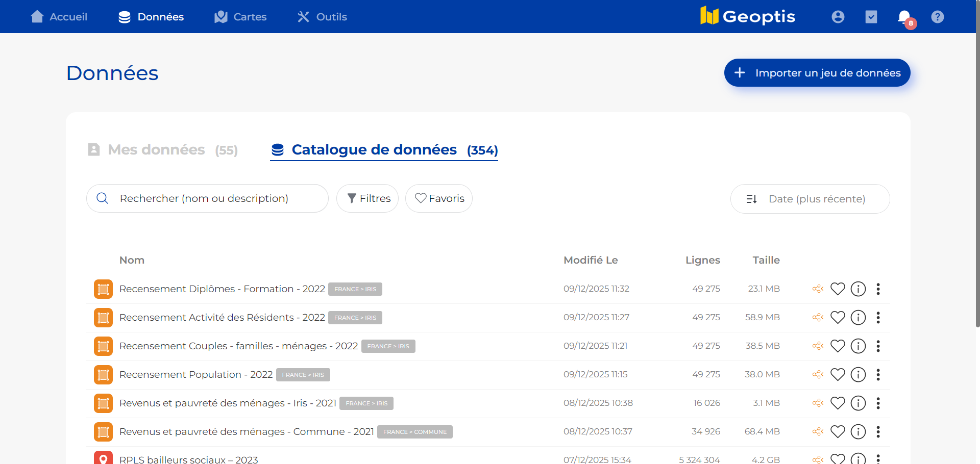Open the Cartes section in the navigation
980x464 pixels.
coord(240,16)
